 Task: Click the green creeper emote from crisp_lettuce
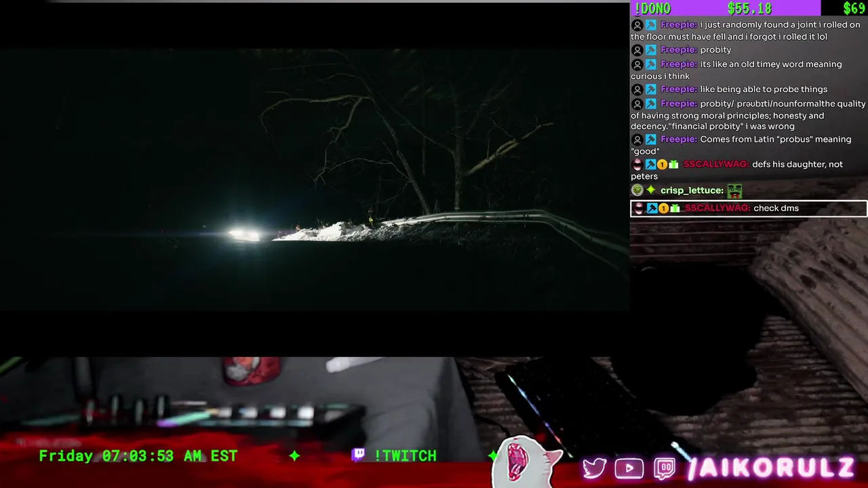tap(734, 191)
